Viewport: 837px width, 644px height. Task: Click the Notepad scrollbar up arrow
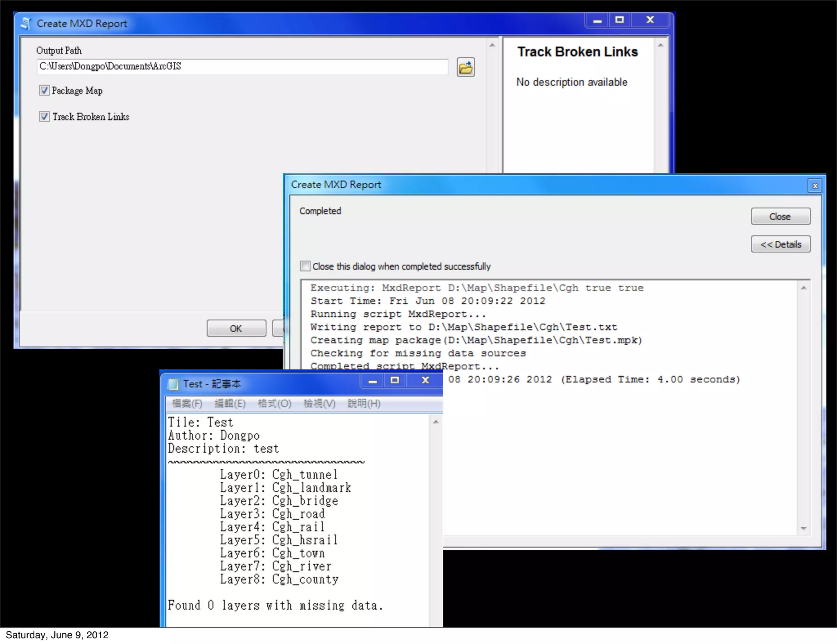click(x=436, y=422)
